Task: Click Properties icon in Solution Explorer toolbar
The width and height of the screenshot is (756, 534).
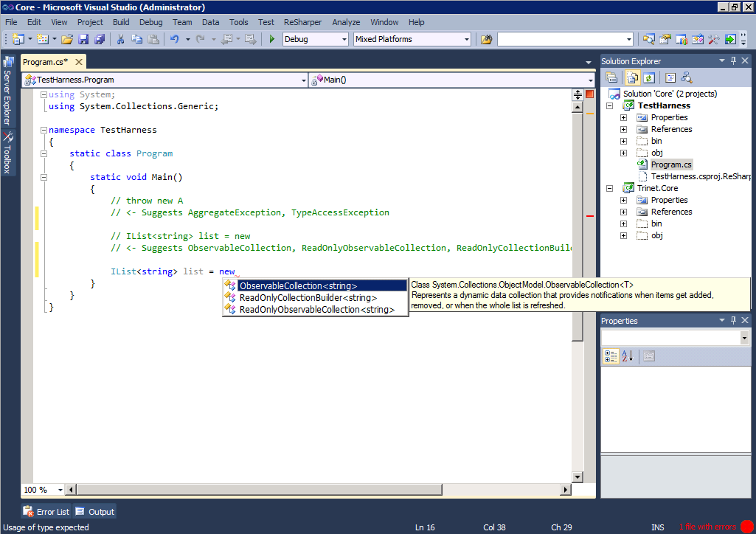Action: pyautogui.click(x=612, y=77)
